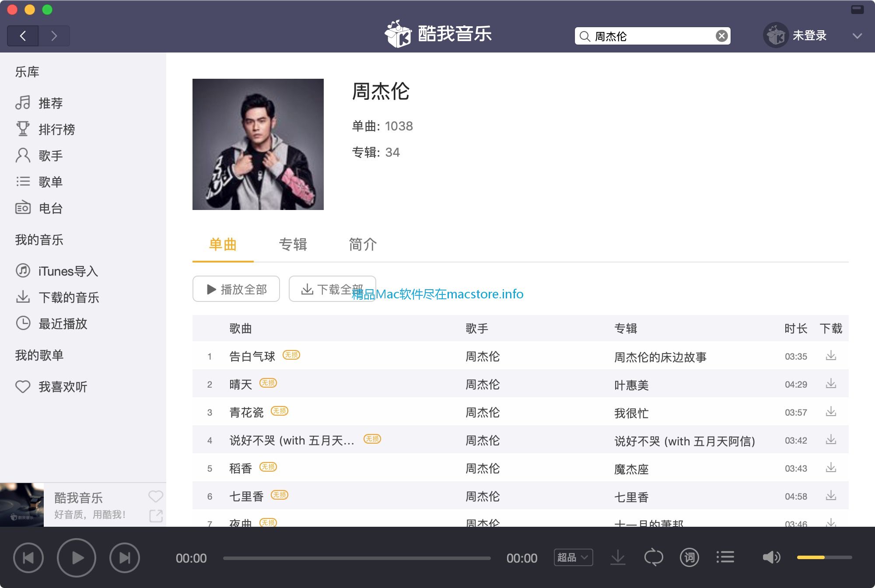Image resolution: width=875 pixels, height=588 pixels.
Task: Open album 我很忙
Action: (x=631, y=413)
